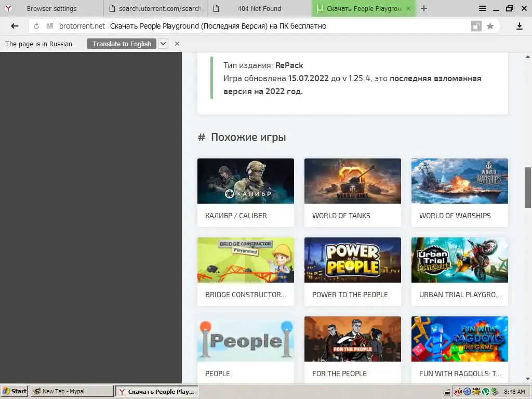Image resolution: width=532 pixels, height=399 pixels.
Task: Open the browser hamburger menu
Action: (x=483, y=8)
